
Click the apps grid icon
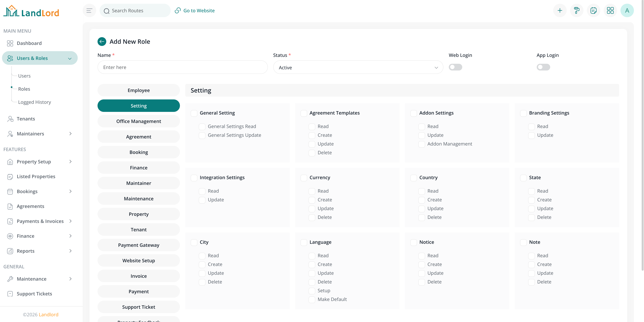click(x=610, y=10)
